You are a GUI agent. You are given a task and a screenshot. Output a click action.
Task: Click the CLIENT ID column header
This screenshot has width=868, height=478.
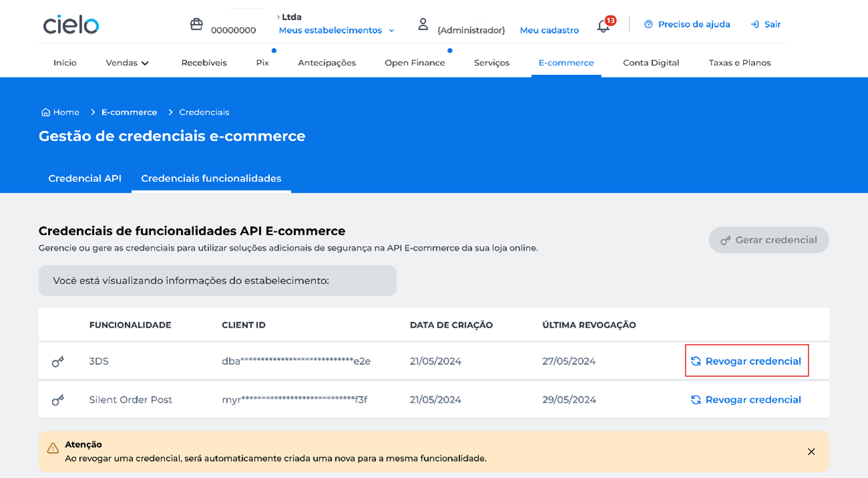pyautogui.click(x=244, y=325)
